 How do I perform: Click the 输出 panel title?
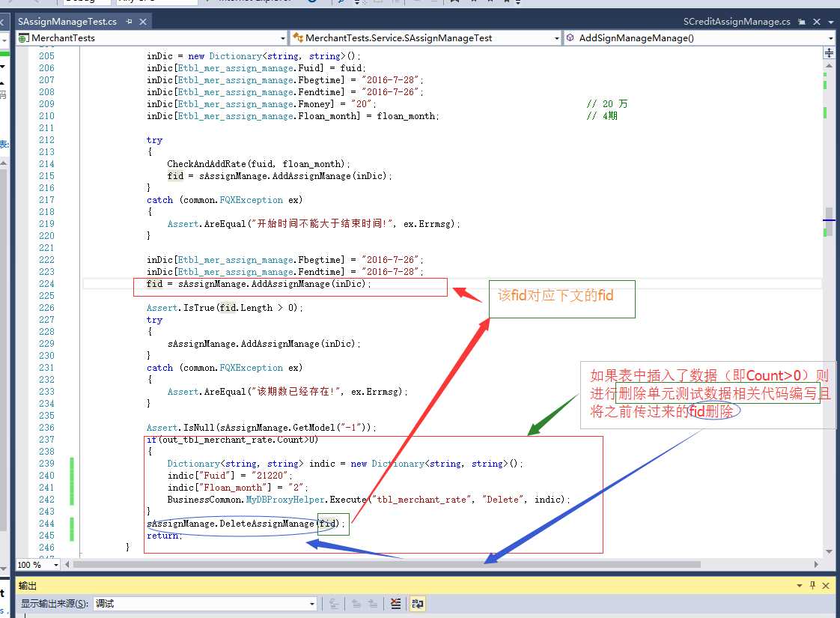click(27, 586)
